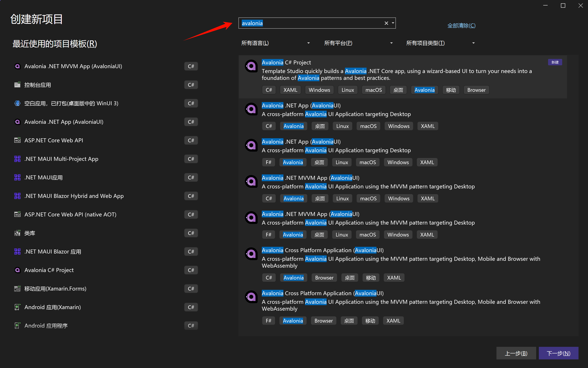This screenshot has height=368, width=588.
Task: Open the 所有平台 platform filter dropdown
Action: 358,43
